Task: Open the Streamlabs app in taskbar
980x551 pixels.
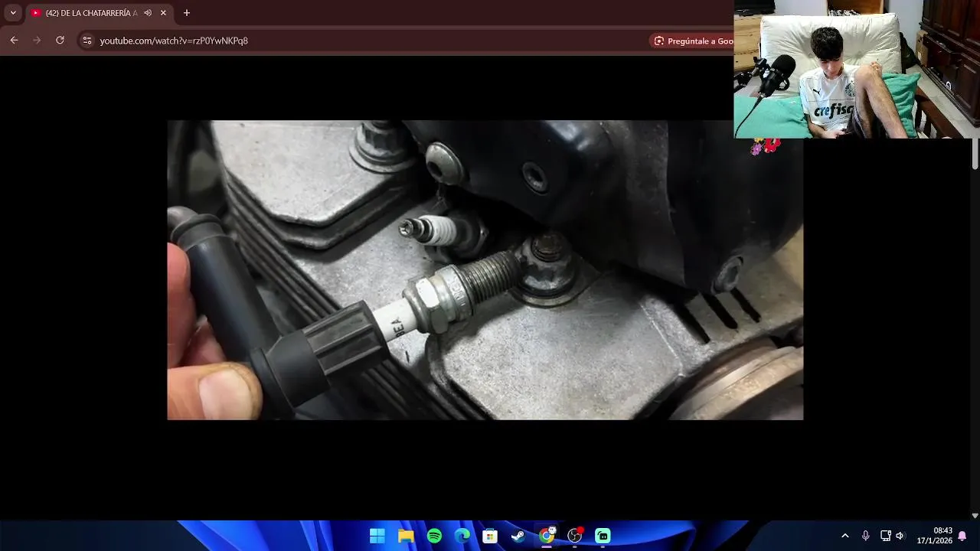Action: [x=603, y=536]
